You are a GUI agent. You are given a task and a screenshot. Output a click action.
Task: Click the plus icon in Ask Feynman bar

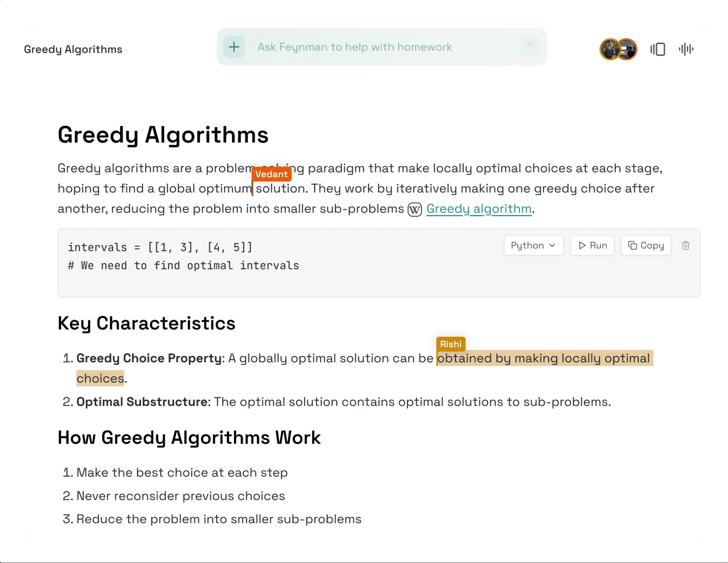click(x=234, y=47)
